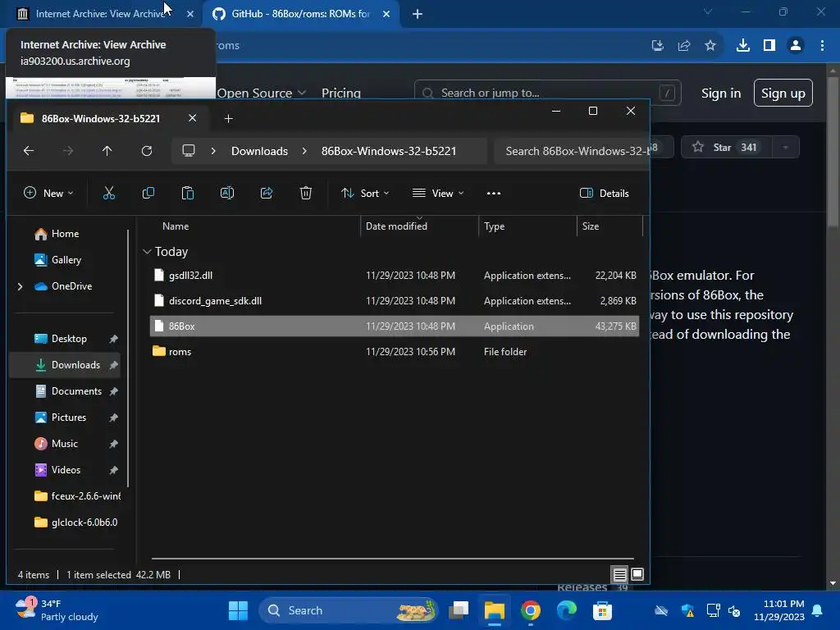Open Desktop in quick access
The width and height of the screenshot is (840, 630).
[x=69, y=339]
